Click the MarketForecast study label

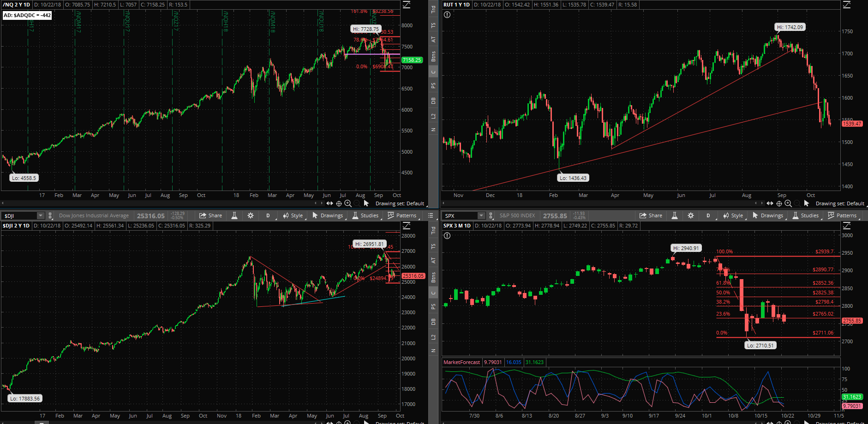pos(461,362)
